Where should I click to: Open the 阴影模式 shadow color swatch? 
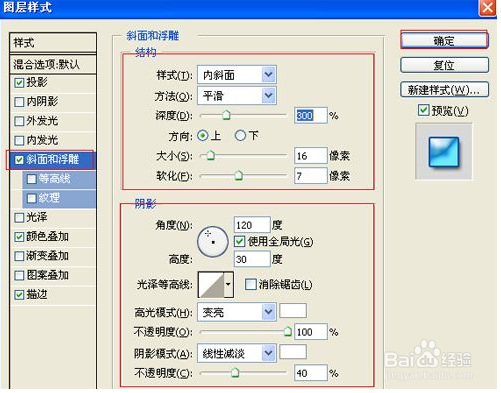(293, 352)
